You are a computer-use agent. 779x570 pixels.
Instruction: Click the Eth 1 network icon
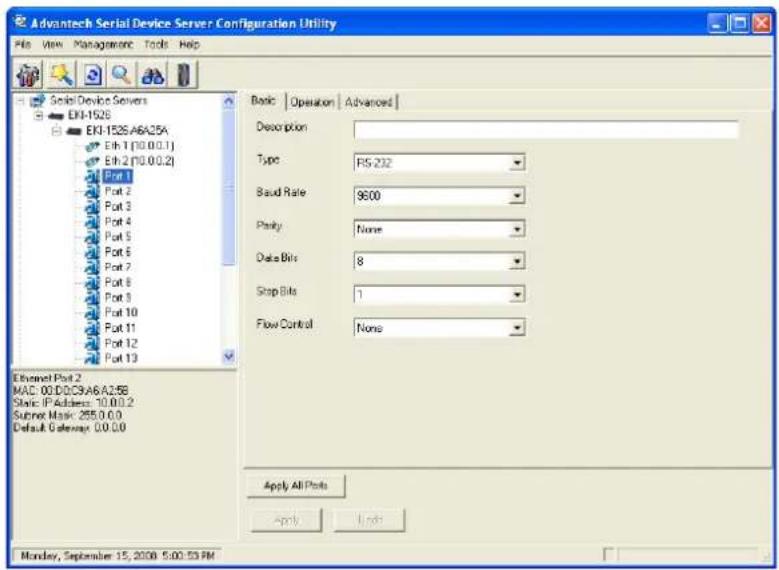point(92,146)
